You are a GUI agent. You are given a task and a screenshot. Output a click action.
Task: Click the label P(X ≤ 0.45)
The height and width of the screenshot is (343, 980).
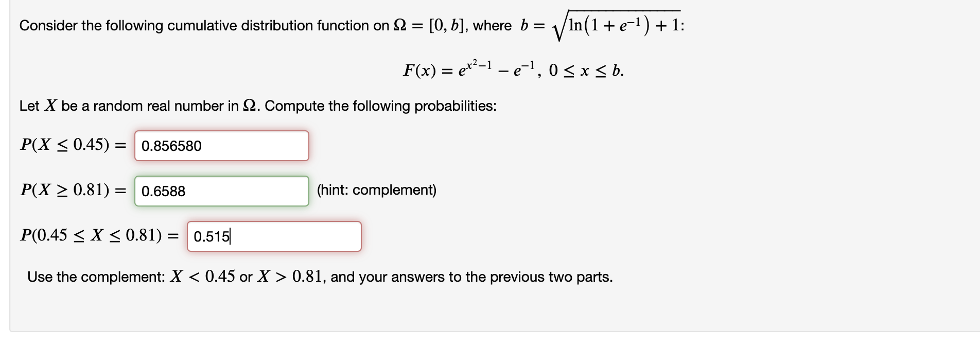tap(72, 145)
